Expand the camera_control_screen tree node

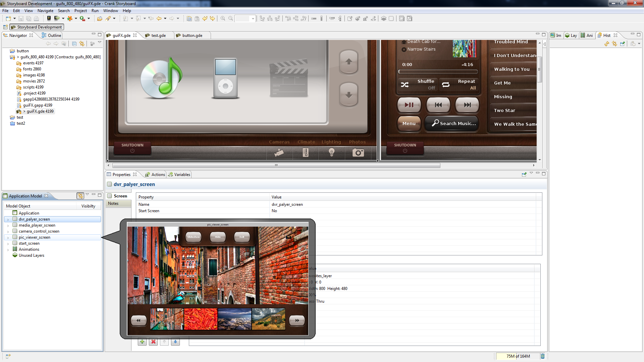coord(8,232)
